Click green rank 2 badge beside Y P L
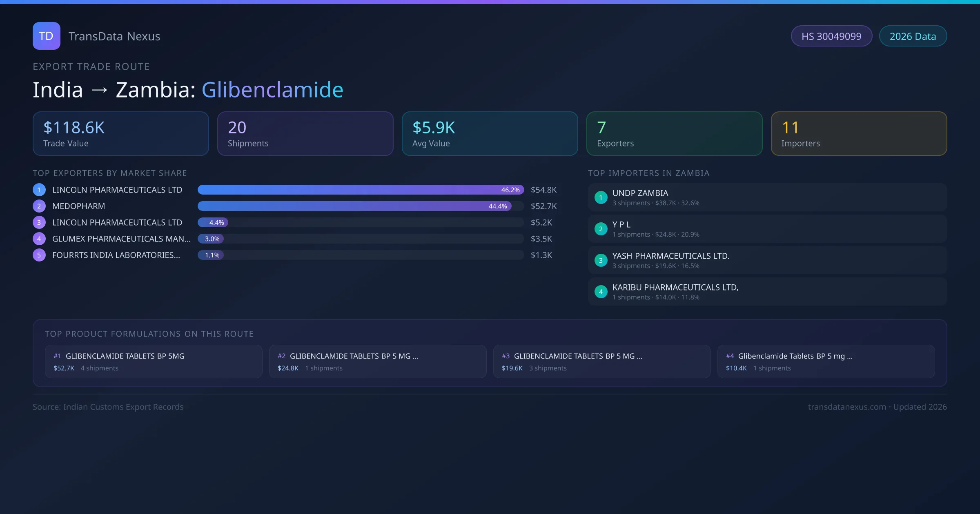Screen dimensions: 980x514 coord(601,229)
